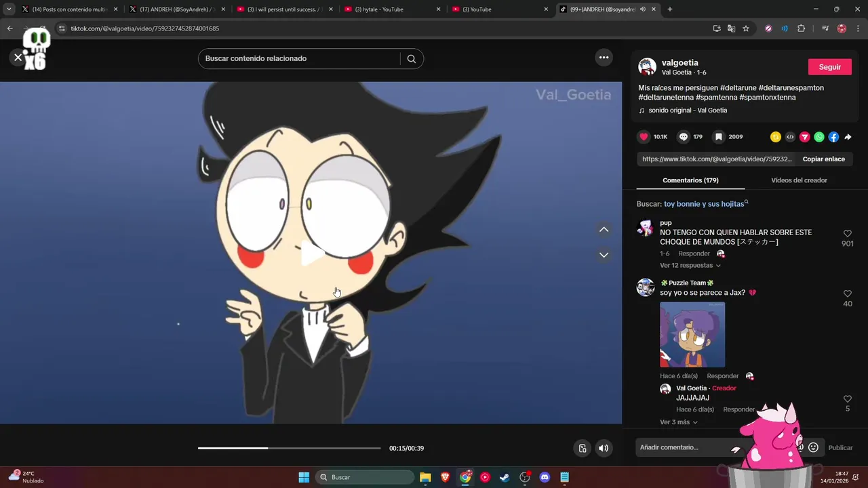Image resolution: width=868 pixels, height=488 pixels.
Task: Follow valgoetia with the 'Seguir' button
Action: (x=829, y=67)
